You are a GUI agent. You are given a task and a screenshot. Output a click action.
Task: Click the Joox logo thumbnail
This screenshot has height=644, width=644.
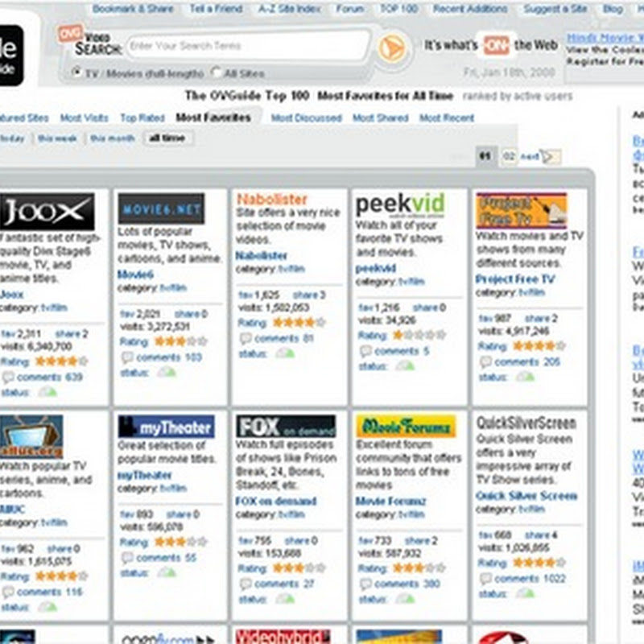tap(47, 212)
